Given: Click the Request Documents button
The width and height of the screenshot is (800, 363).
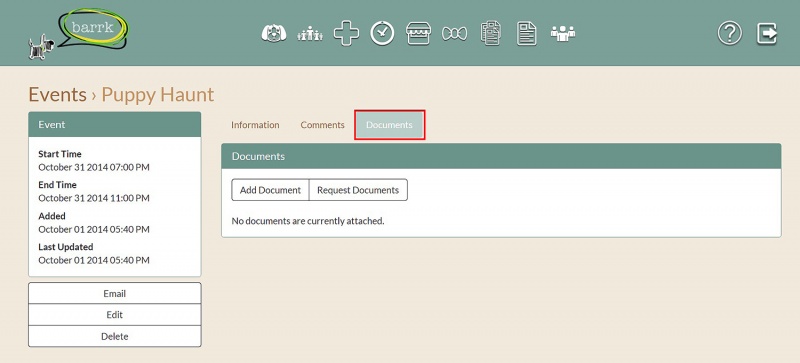Looking at the screenshot, I should [x=358, y=190].
